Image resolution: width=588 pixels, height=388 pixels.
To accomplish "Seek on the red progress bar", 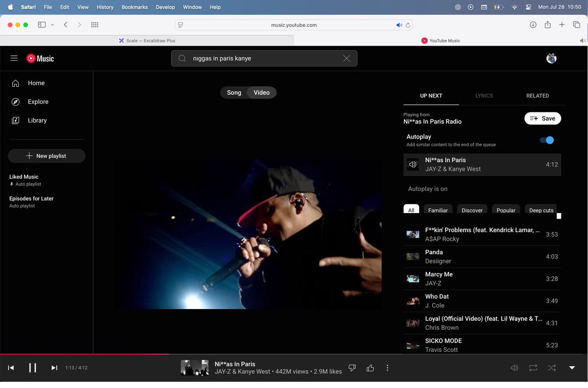I will [x=84, y=354].
